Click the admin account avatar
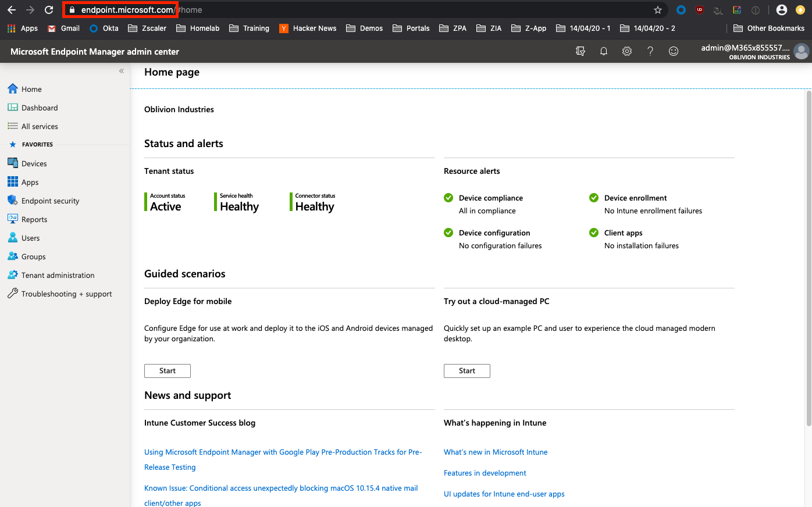 point(801,52)
